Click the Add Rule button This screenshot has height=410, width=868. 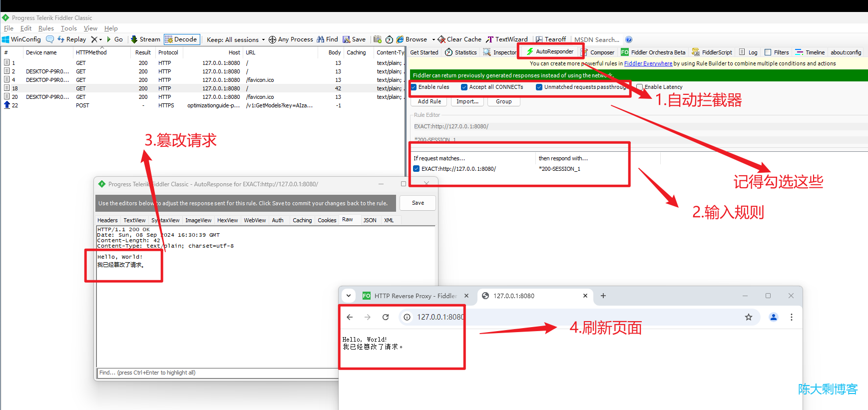click(430, 101)
